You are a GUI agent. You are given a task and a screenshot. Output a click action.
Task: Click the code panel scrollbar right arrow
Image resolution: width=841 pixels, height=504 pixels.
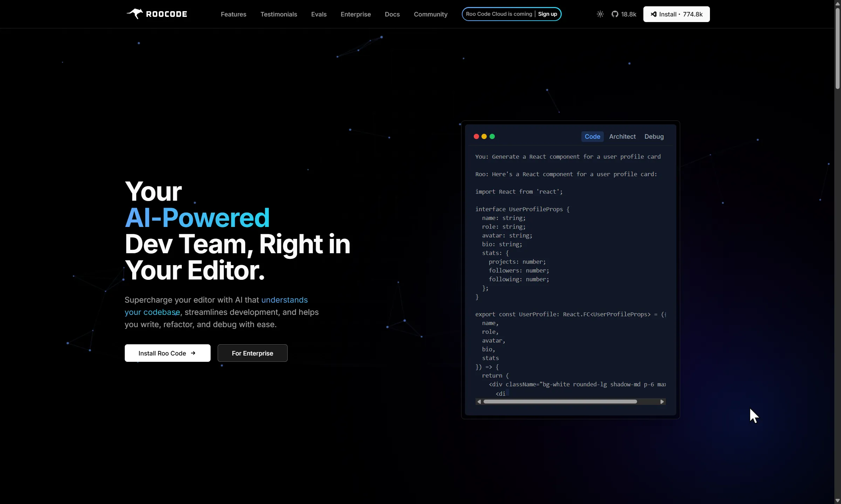click(662, 402)
